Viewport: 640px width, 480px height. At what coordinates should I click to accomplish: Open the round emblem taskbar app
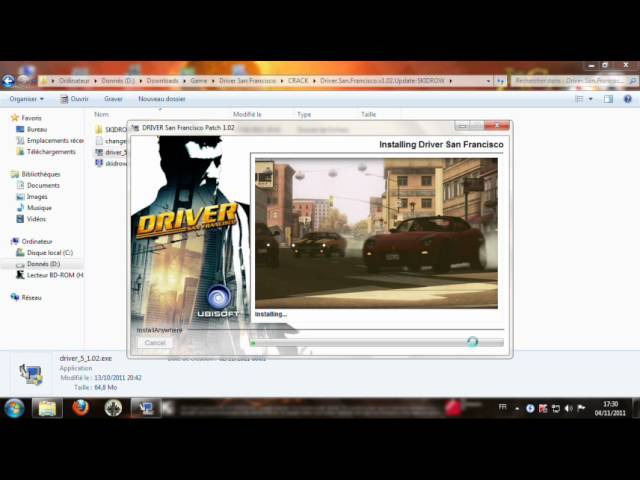click(113, 408)
